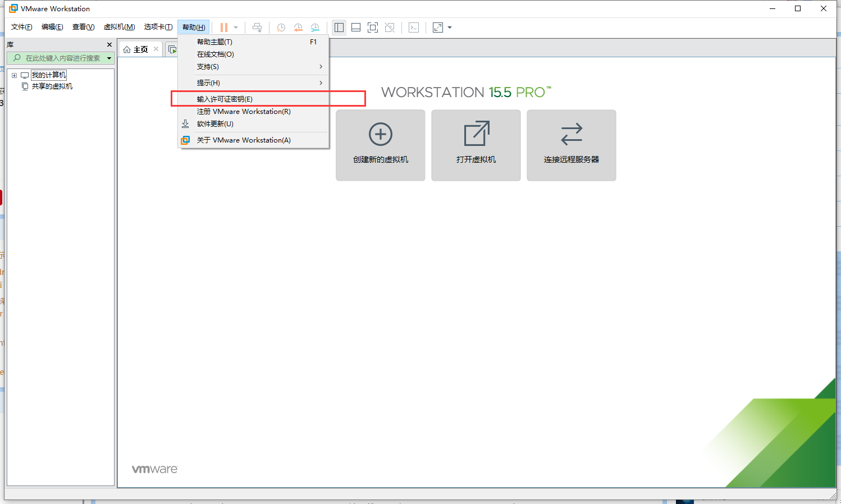This screenshot has height=504, width=841.
Task: Click the stretch guest display icon
Action: (x=438, y=28)
